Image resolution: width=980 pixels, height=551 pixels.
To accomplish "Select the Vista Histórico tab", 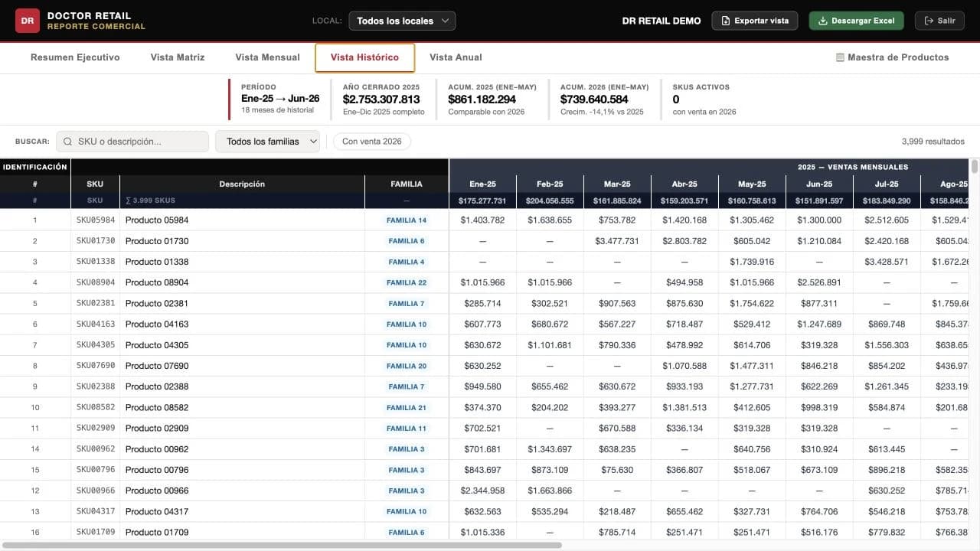I will (x=364, y=57).
